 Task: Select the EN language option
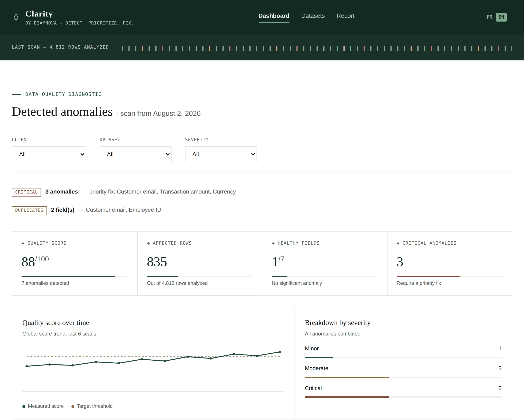pos(501,17)
